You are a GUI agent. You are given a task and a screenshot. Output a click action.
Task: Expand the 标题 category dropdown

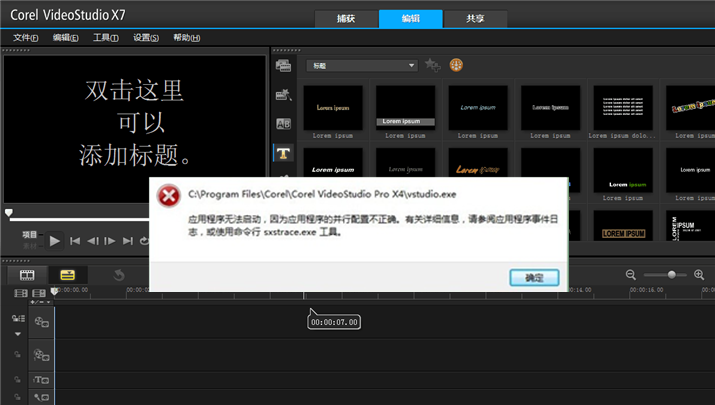pos(362,66)
